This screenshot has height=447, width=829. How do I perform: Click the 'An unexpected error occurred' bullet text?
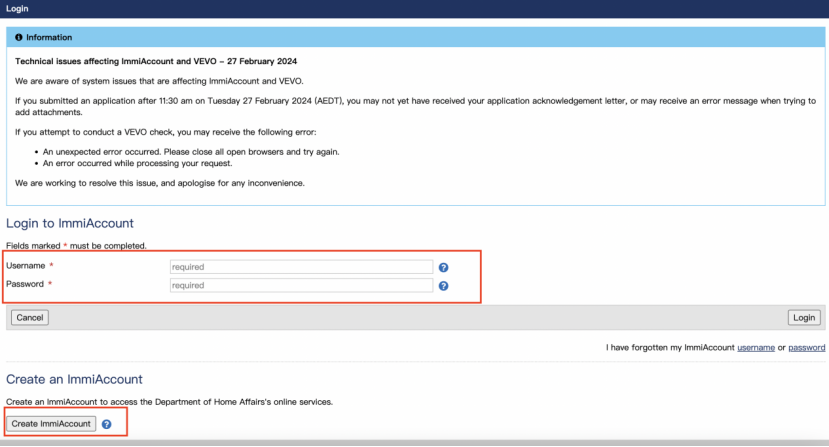point(190,151)
